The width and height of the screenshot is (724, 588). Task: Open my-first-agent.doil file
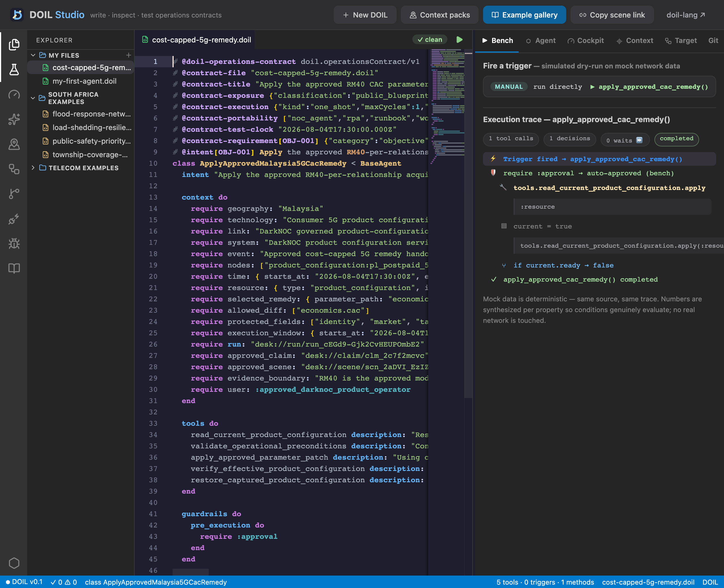click(x=81, y=81)
